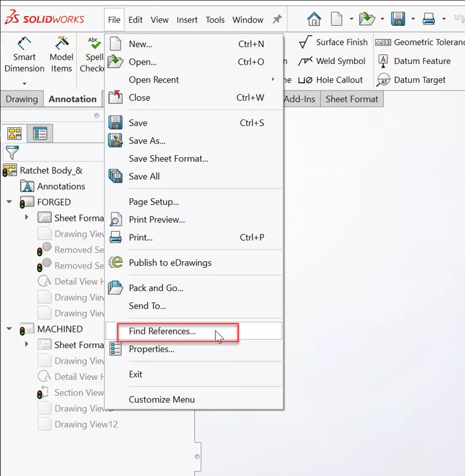Viewport: 465px width, 476px height.
Task: Choose Save As... from the File menu
Action: (194, 141)
